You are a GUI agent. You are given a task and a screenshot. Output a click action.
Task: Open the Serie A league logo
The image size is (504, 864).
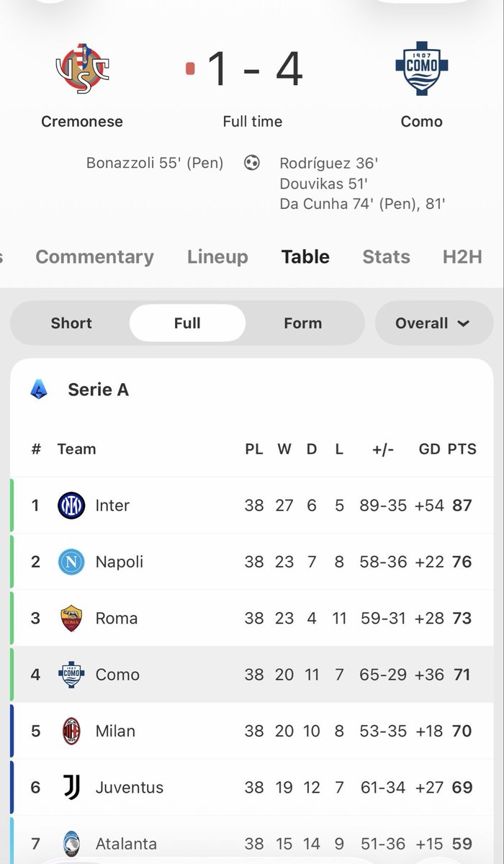point(38,390)
